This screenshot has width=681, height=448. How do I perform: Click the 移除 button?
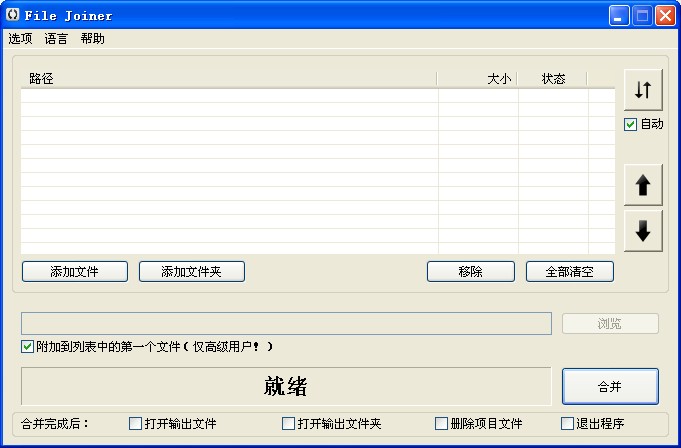click(x=471, y=271)
